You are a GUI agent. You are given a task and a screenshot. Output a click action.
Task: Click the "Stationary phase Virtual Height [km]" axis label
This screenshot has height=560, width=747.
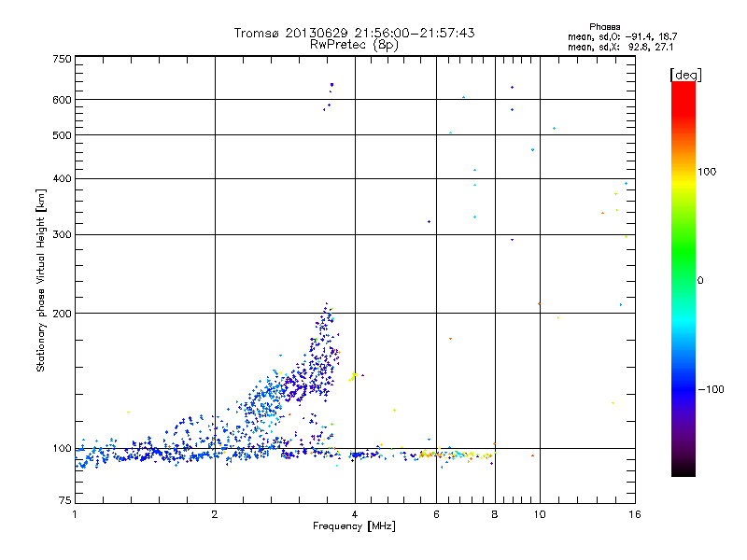(40, 281)
